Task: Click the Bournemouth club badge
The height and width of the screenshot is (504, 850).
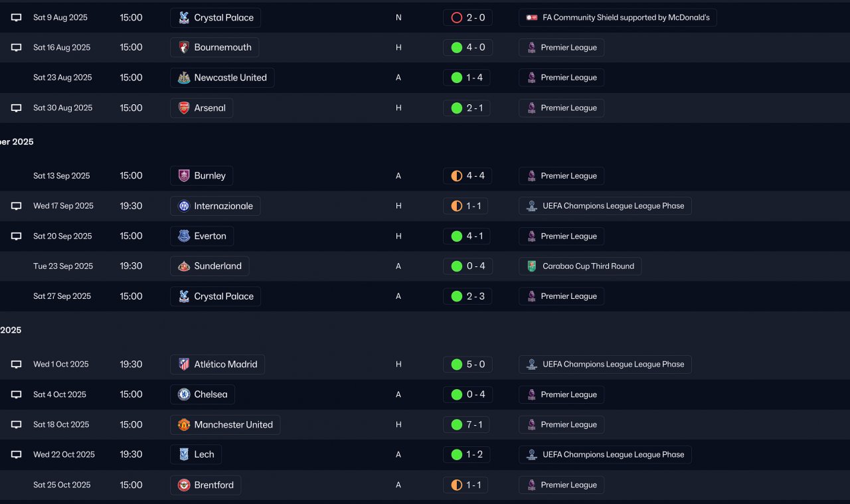Action: click(x=184, y=48)
